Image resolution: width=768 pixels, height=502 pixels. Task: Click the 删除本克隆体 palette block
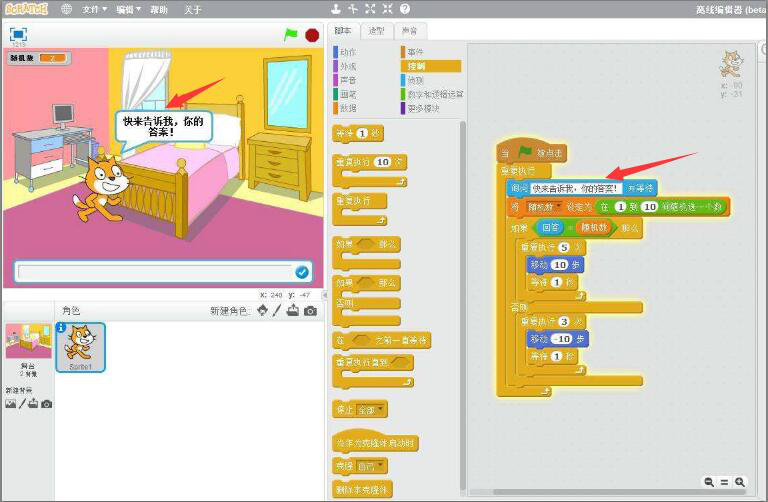(362, 489)
